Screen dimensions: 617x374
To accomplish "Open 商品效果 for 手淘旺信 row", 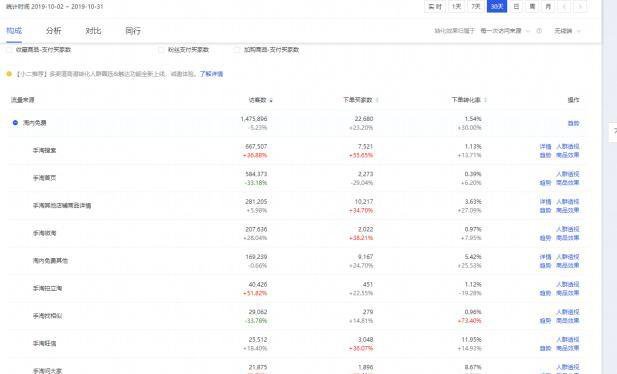I will pos(567,348).
